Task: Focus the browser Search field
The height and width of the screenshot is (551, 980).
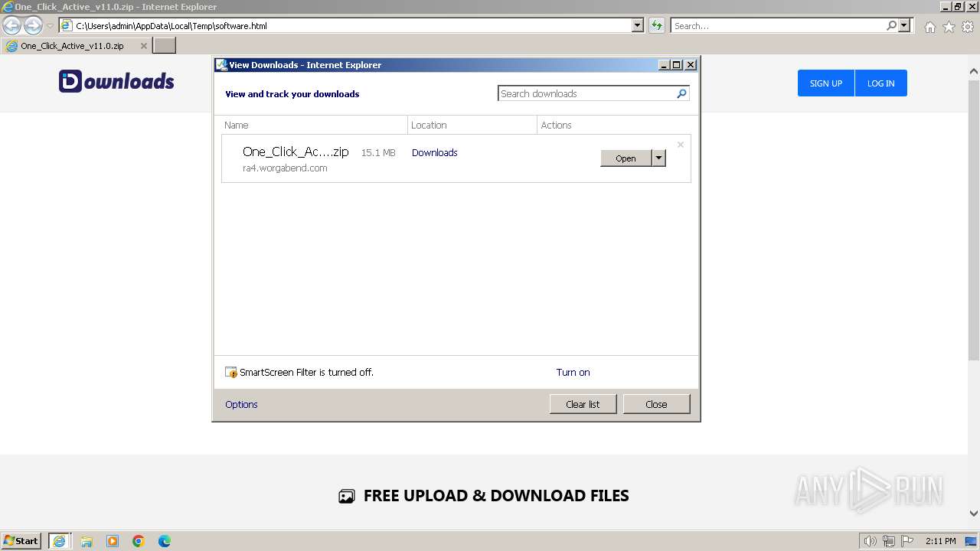Action: [778, 25]
